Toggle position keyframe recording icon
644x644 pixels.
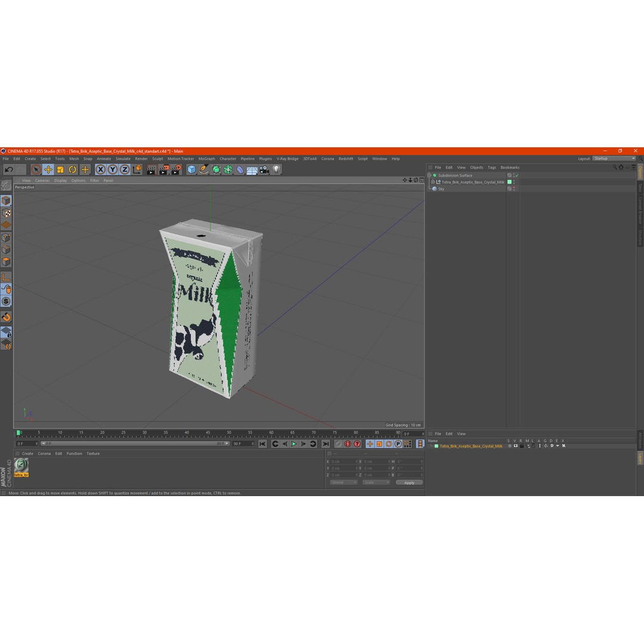[x=370, y=444]
